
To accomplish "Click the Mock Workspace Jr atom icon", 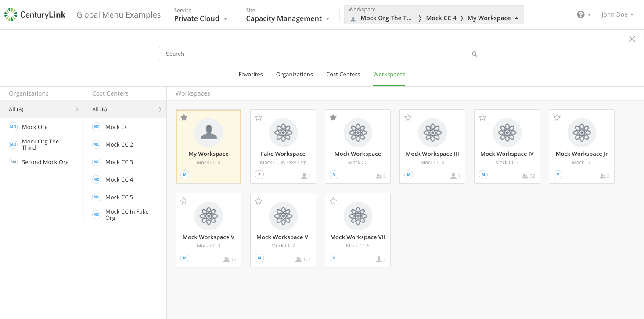I will (582, 133).
